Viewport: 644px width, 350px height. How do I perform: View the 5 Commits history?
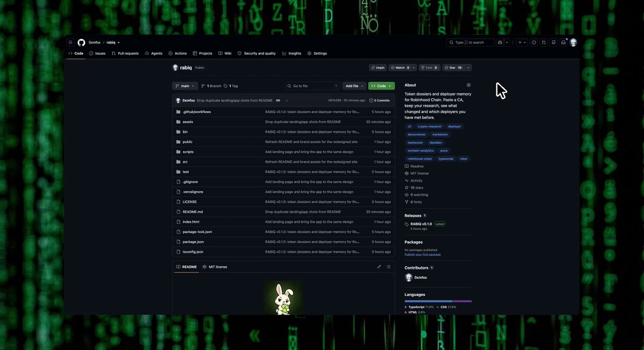point(379,100)
